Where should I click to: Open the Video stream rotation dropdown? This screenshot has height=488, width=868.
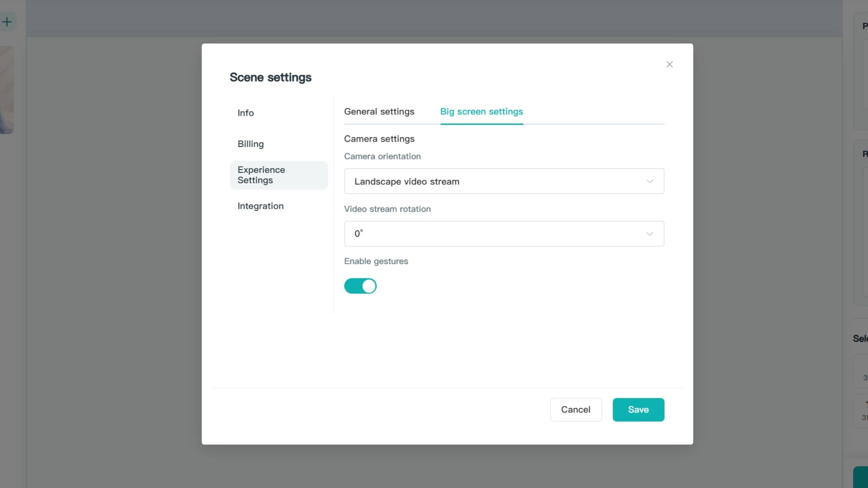[x=504, y=234]
